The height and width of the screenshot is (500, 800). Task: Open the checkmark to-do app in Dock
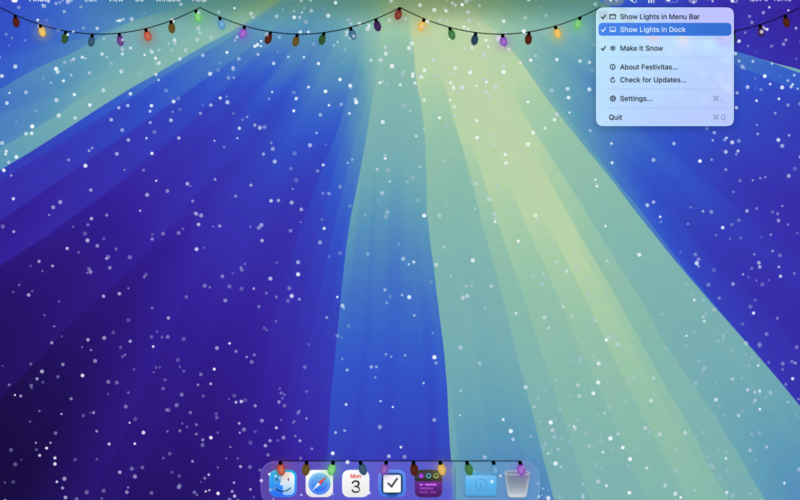(392, 484)
